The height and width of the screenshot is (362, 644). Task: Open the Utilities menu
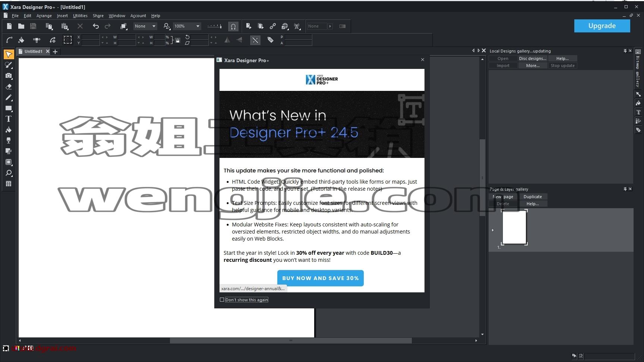(x=80, y=16)
